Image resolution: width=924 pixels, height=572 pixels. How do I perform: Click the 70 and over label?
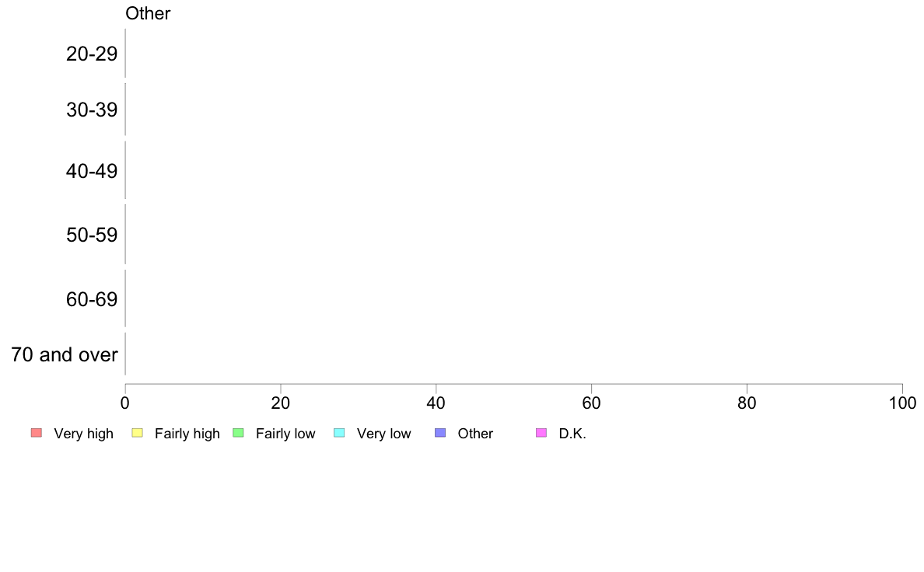point(65,355)
